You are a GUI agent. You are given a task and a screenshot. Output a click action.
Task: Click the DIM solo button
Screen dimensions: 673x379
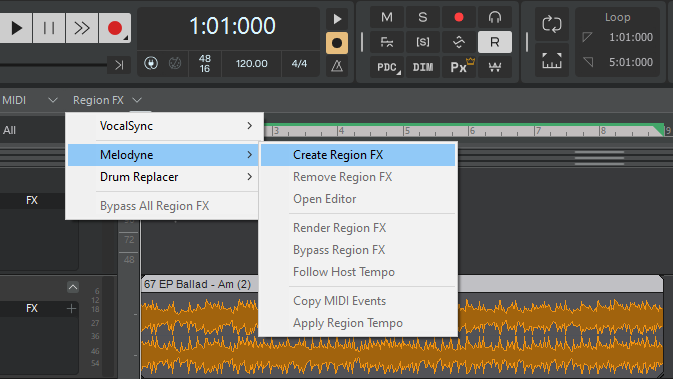click(423, 67)
